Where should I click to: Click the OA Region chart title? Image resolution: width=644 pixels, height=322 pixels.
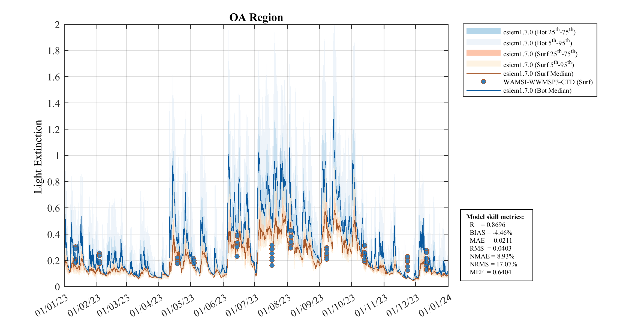pos(256,17)
